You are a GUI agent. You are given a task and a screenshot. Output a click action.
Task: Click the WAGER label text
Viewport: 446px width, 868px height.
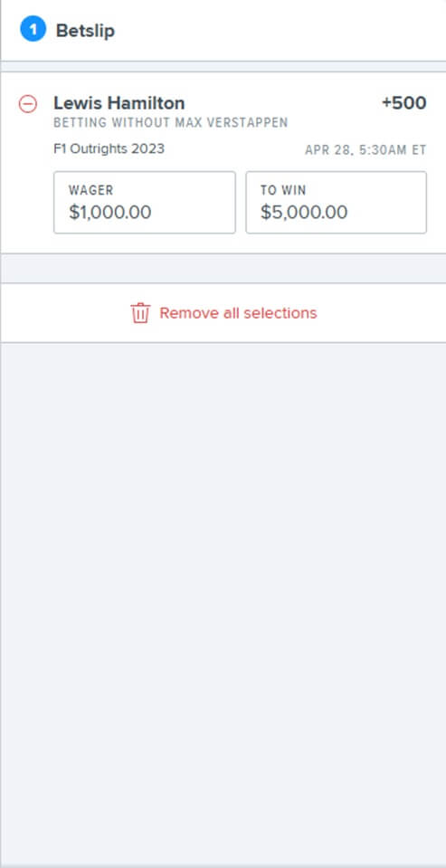pos(90,190)
